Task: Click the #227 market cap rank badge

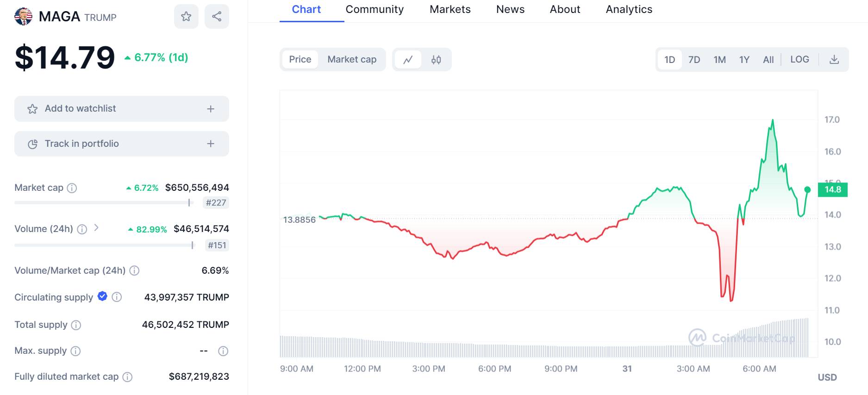Action: (216, 203)
